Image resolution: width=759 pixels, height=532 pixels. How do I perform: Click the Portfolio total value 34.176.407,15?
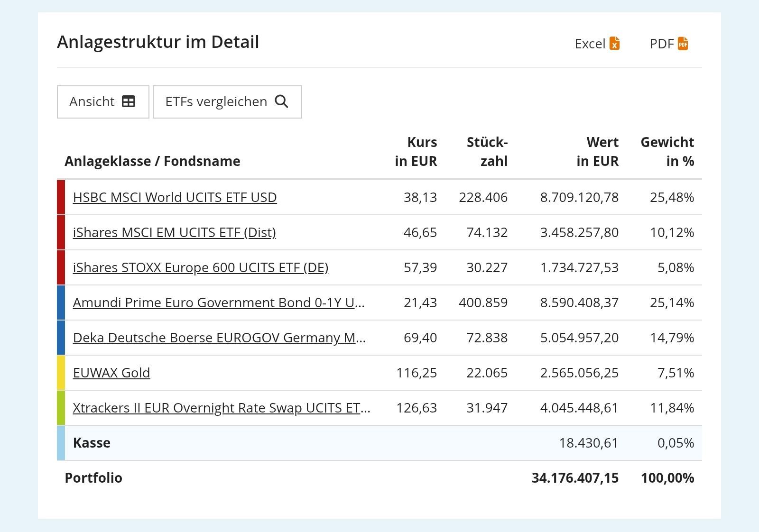[575, 478]
